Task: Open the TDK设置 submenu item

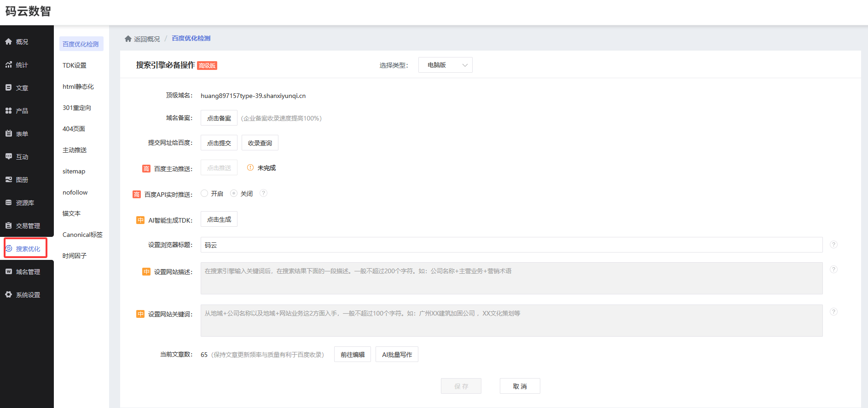Action: [x=75, y=65]
